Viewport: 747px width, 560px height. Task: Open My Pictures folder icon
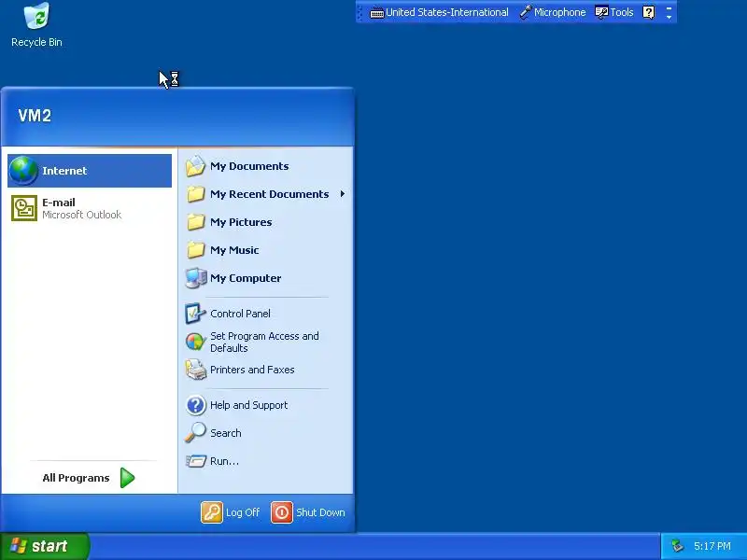pyautogui.click(x=195, y=222)
